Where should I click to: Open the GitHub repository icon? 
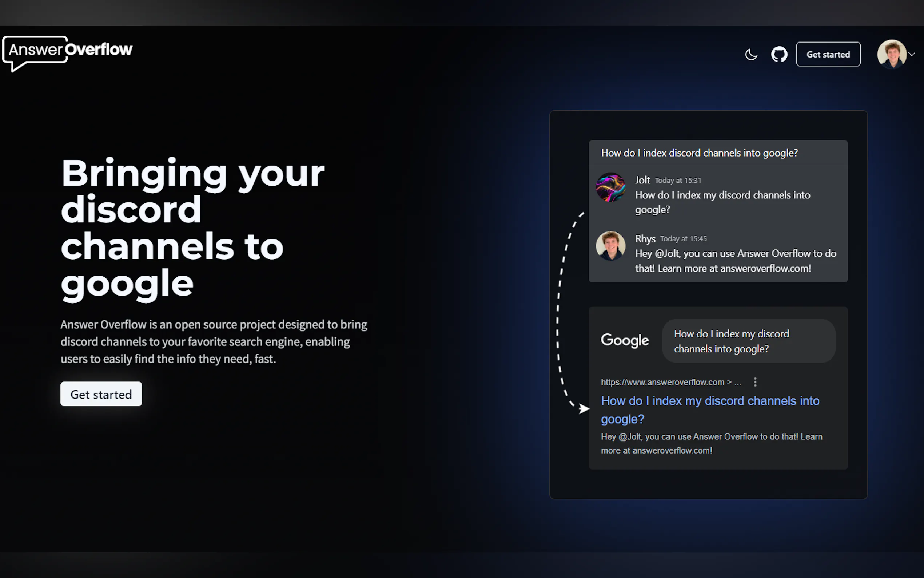click(x=779, y=54)
